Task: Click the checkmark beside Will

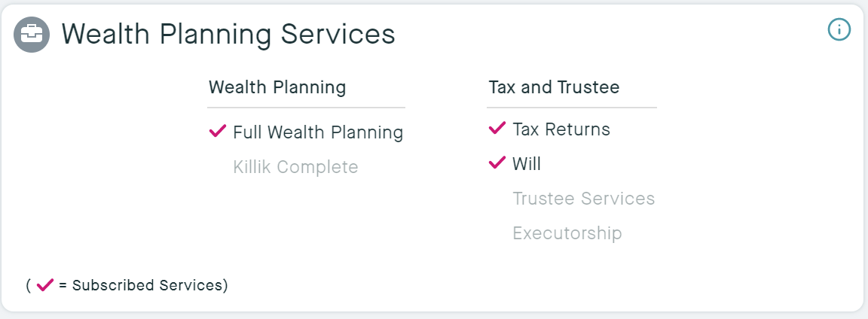Action: tap(497, 163)
